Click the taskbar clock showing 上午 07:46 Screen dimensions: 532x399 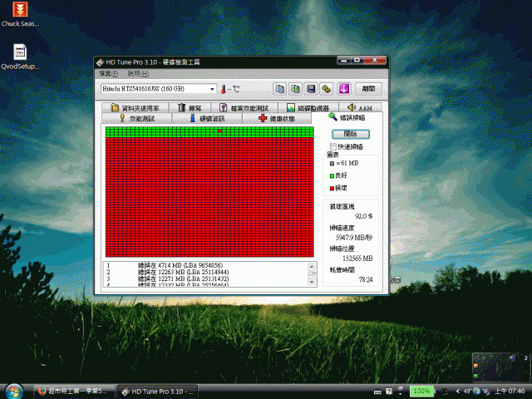coord(510,392)
